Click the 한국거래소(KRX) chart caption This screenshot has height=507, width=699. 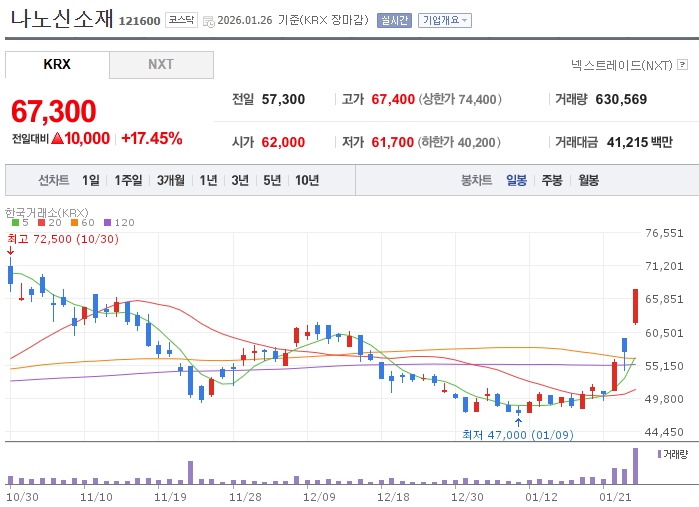(47, 212)
